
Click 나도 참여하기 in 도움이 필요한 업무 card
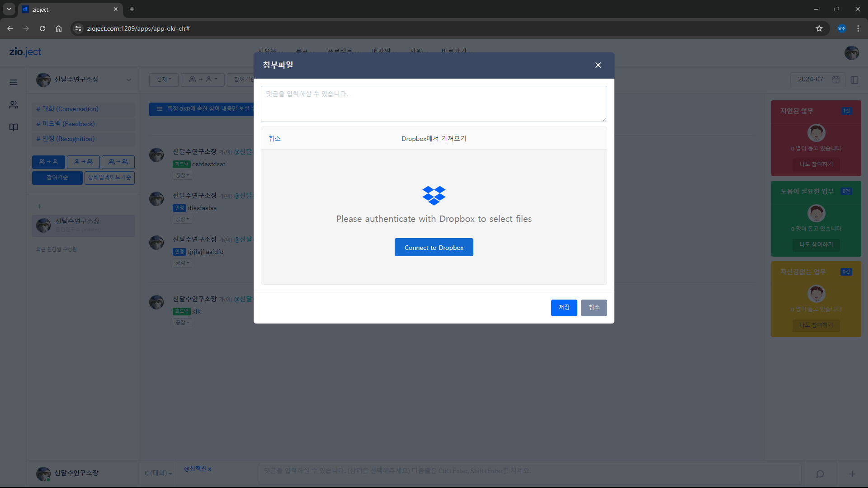click(816, 244)
